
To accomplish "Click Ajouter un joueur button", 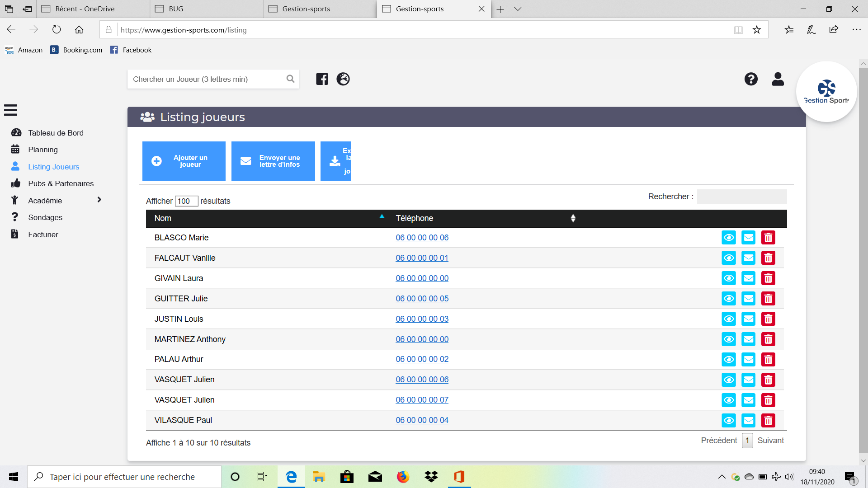I will 184,161.
